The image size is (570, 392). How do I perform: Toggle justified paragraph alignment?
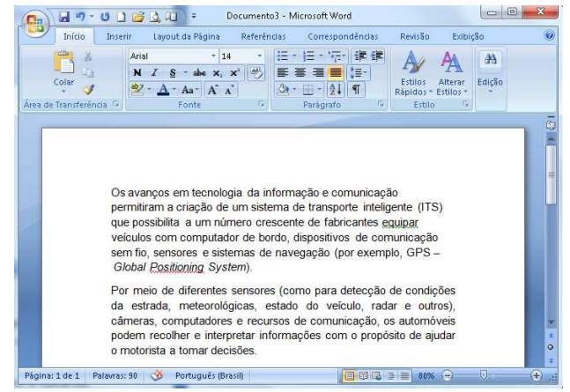click(335, 71)
